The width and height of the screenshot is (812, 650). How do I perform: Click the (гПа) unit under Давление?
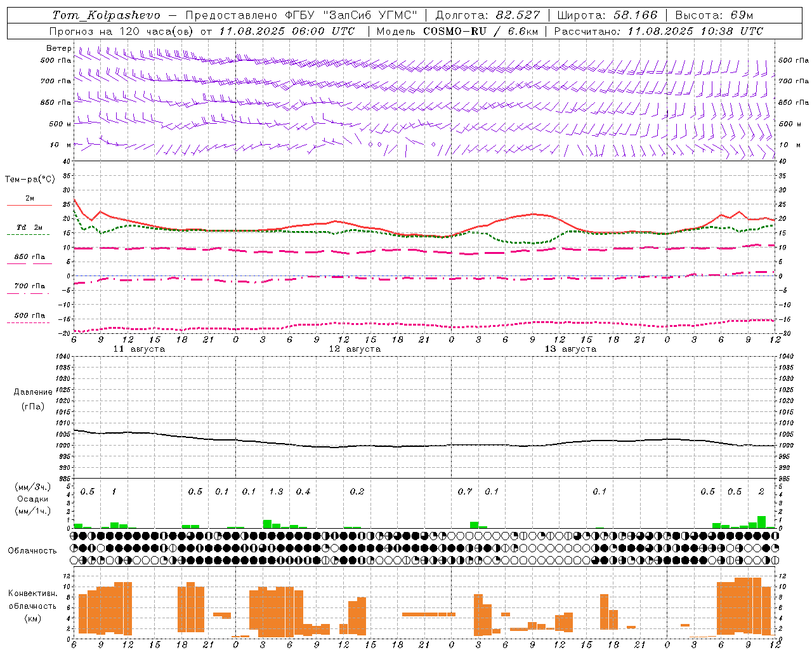[33, 407]
